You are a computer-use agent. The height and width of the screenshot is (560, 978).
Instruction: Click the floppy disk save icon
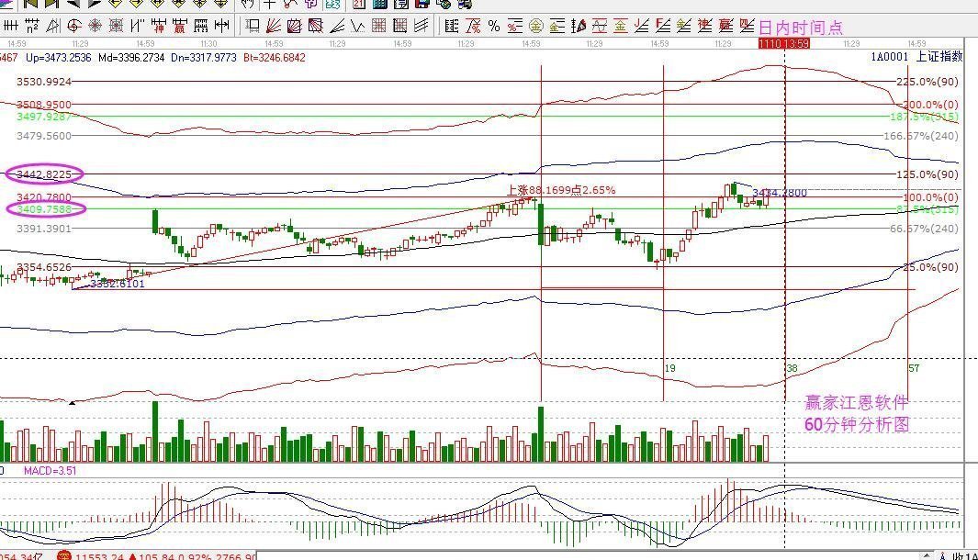[x=423, y=4]
